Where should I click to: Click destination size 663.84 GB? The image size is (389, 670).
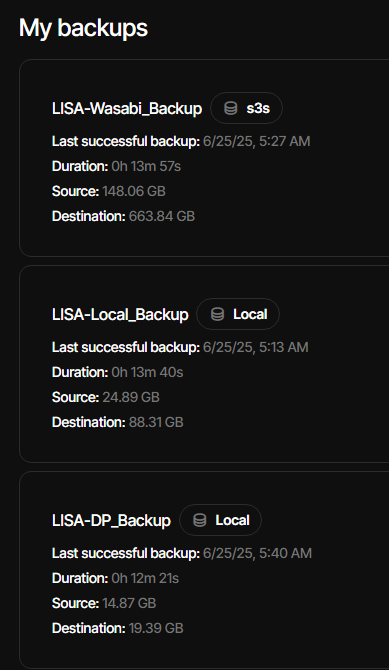[x=162, y=216]
